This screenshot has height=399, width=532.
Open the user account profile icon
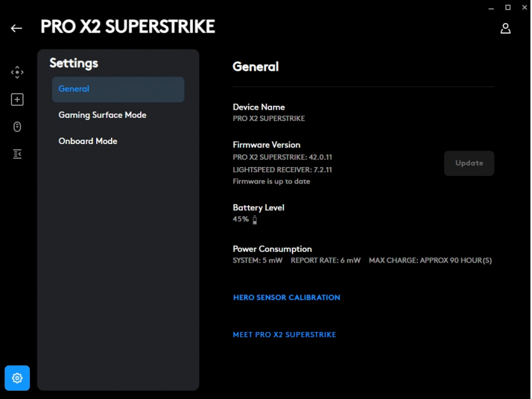[505, 28]
